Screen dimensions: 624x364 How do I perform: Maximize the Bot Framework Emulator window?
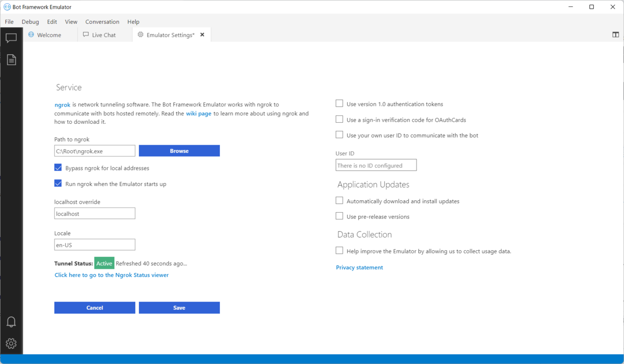click(x=592, y=7)
